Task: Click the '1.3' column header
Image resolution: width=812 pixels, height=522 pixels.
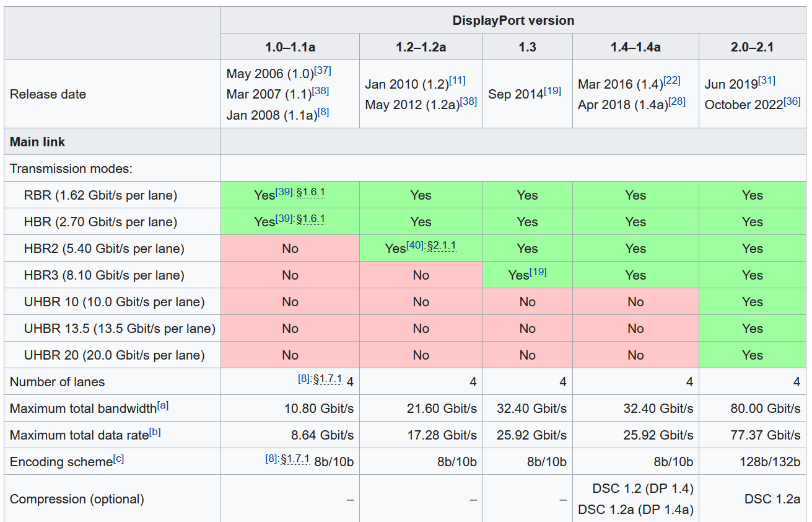Action: click(x=528, y=47)
